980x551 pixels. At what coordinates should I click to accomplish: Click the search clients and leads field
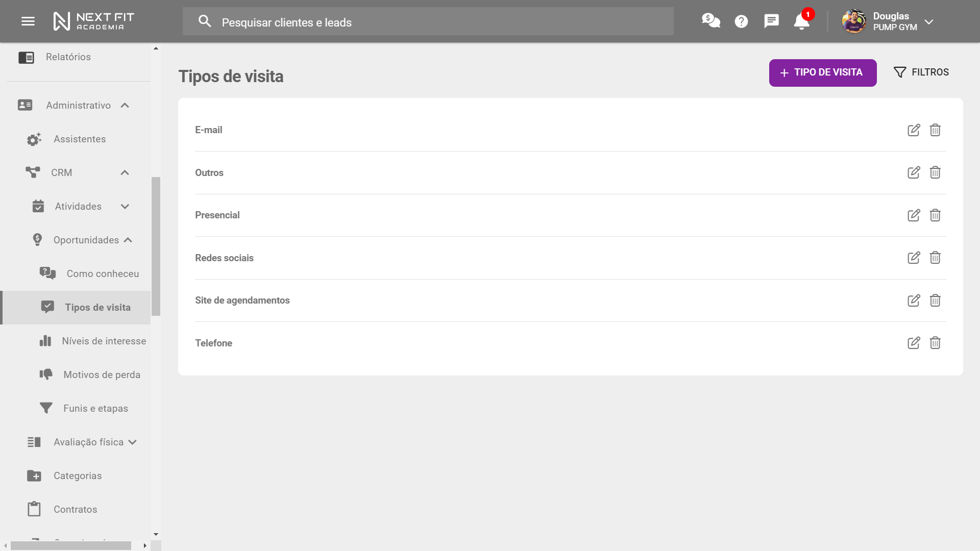pos(428,22)
